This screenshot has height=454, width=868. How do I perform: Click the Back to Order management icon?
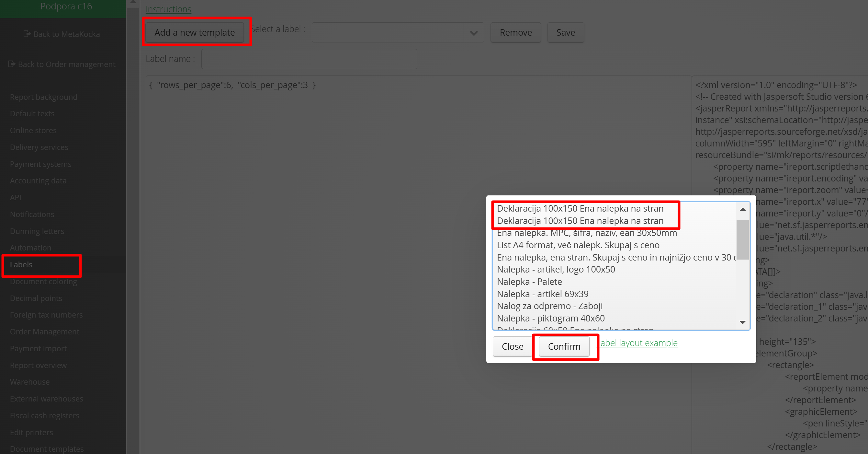click(x=11, y=64)
